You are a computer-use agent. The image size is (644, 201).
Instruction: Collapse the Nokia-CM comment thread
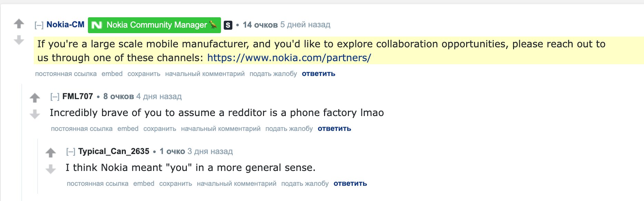pyautogui.click(x=39, y=25)
